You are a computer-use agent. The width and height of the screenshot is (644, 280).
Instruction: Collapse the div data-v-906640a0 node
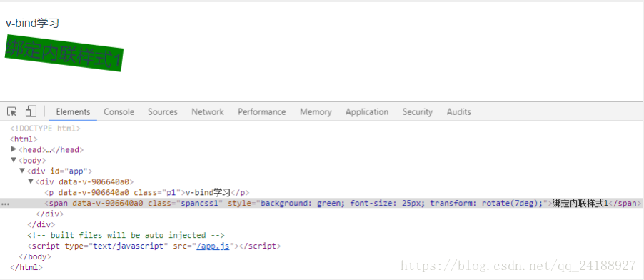click(31, 181)
